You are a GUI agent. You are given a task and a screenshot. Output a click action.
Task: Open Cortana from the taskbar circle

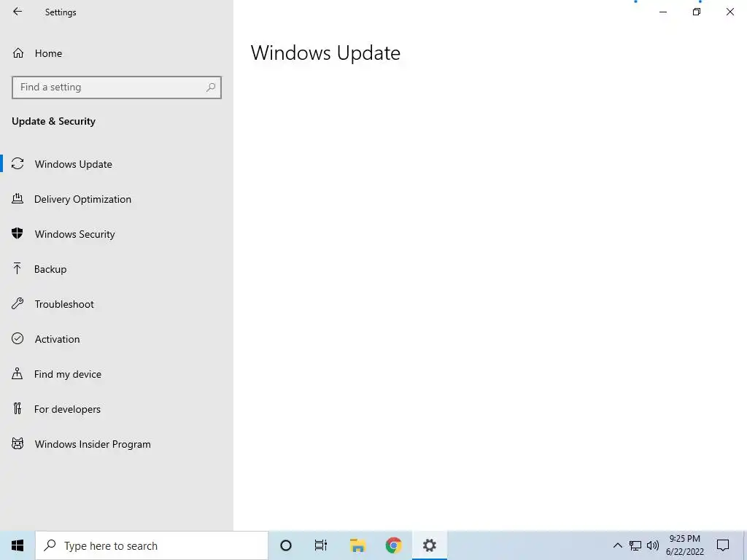(x=286, y=545)
